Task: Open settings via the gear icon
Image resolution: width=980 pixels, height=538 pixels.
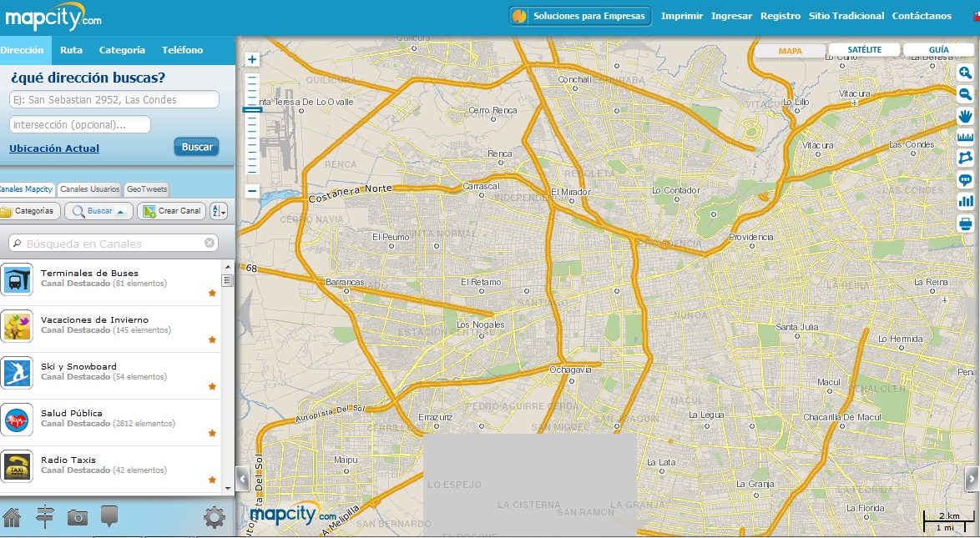Action: point(215,517)
